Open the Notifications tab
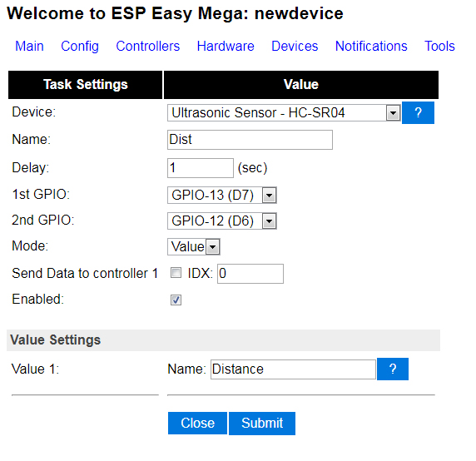Image resolution: width=476 pixels, height=461 pixels. pyautogui.click(x=371, y=46)
